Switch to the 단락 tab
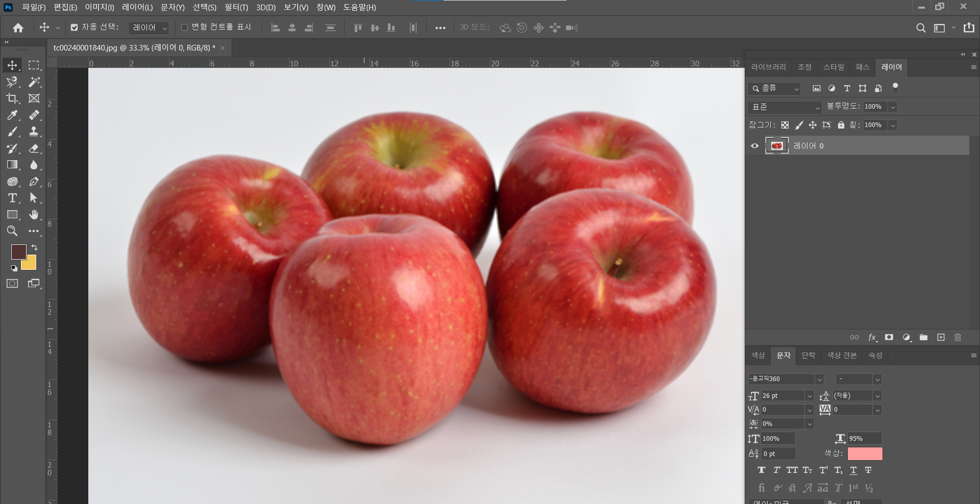Image resolution: width=980 pixels, height=504 pixels. (x=808, y=355)
